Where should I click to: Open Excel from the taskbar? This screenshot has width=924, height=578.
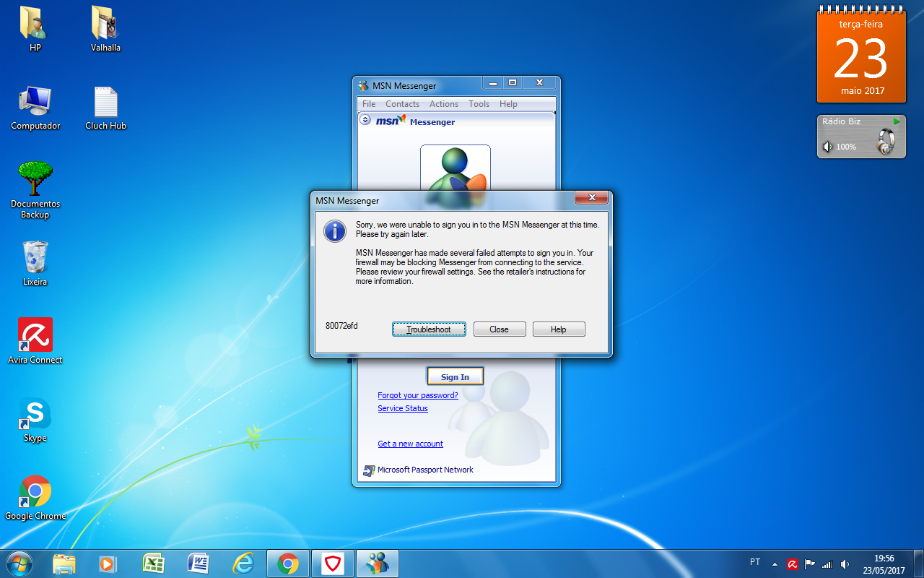pos(153,564)
